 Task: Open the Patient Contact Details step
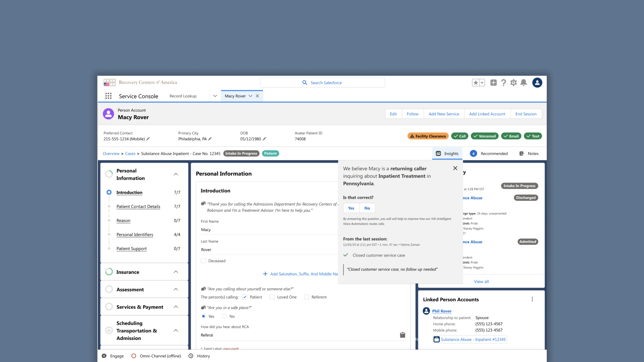pyautogui.click(x=138, y=206)
